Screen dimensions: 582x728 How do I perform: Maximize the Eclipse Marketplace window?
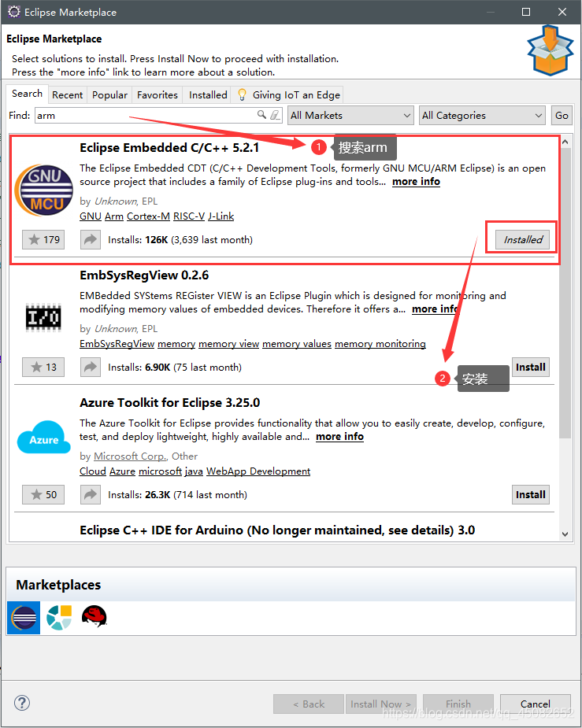[526, 12]
